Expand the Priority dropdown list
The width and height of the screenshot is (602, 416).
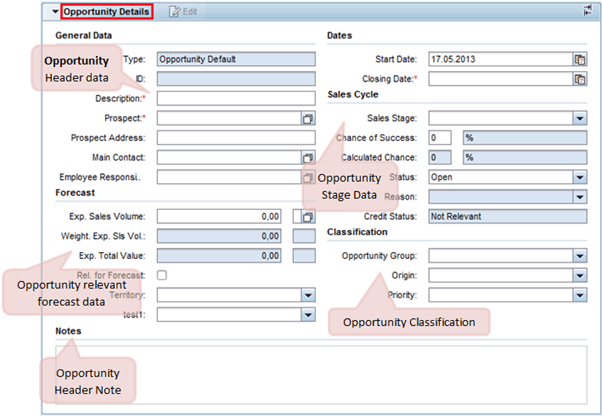tap(579, 295)
